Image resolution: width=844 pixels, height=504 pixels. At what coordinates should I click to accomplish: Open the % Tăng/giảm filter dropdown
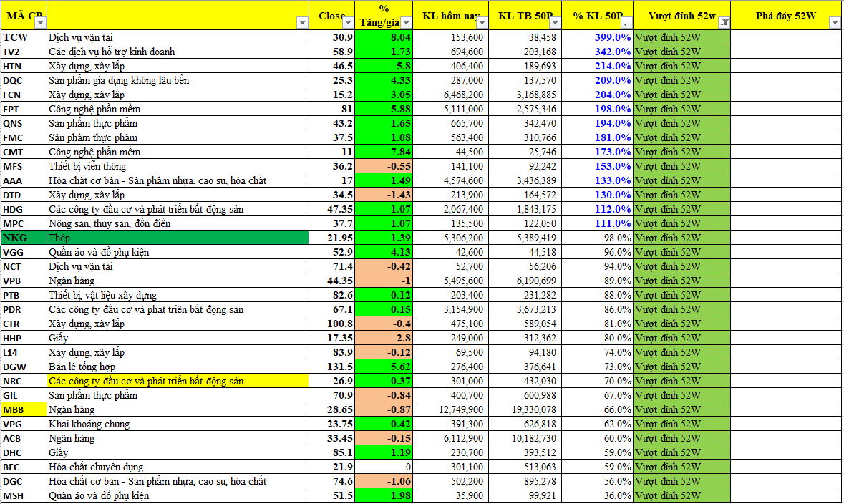click(407, 23)
